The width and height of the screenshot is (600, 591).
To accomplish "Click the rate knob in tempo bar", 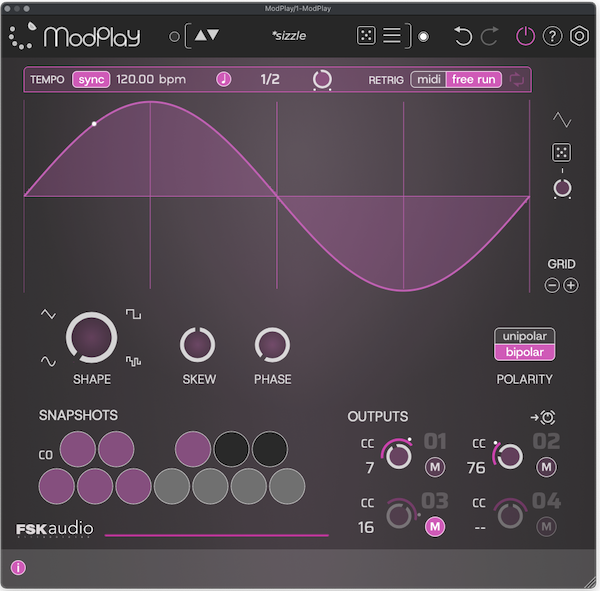I will tap(322, 80).
